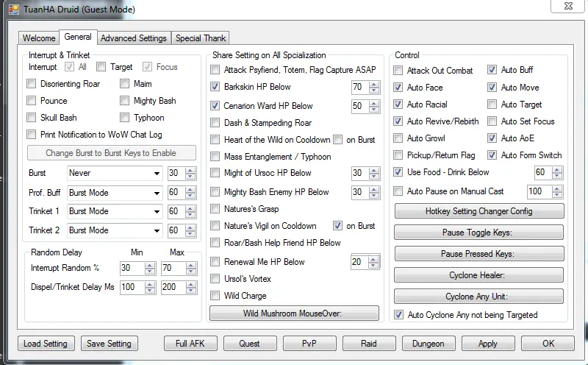This screenshot has width=588, height=365.
Task: Enable the Disorienting Roar interrupt checkbox
Action: pyautogui.click(x=32, y=84)
